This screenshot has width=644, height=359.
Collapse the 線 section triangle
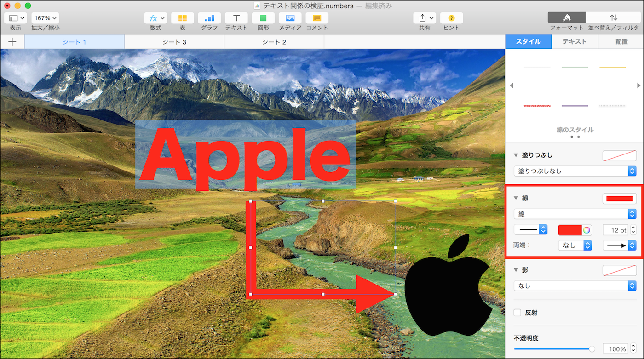click(x=516, y=198)
